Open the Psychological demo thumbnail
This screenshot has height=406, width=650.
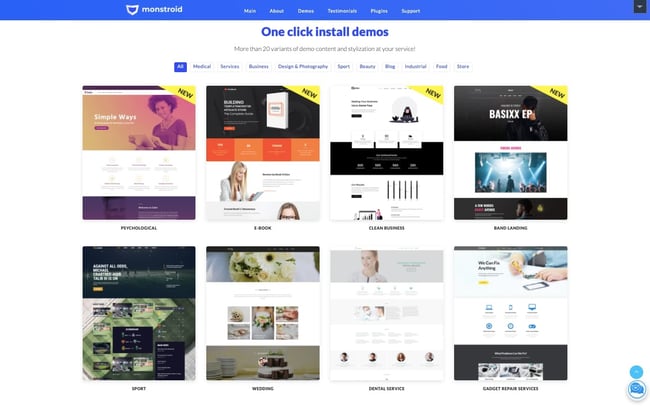point(138,152)
